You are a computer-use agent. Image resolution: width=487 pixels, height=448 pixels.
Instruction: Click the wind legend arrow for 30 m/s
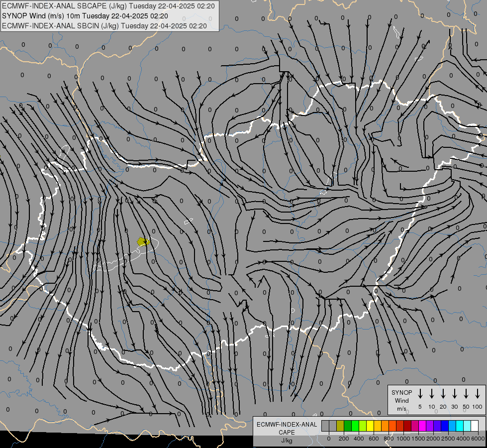[x=454, y=394]
